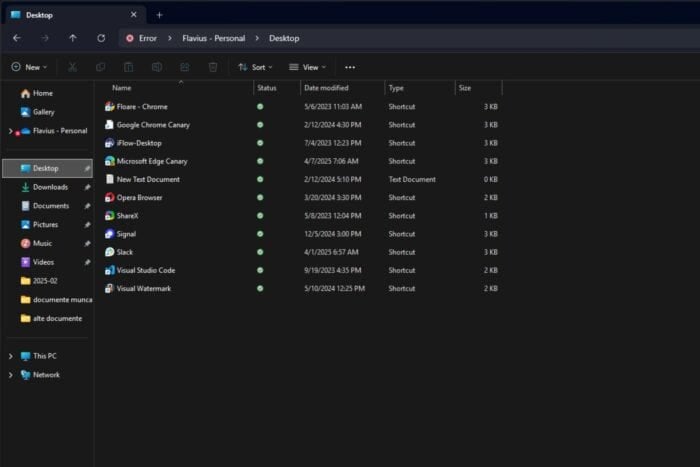Screen dimensions: 700x467
Task: Open the New dropdown menu
Action: coord(30,67)
